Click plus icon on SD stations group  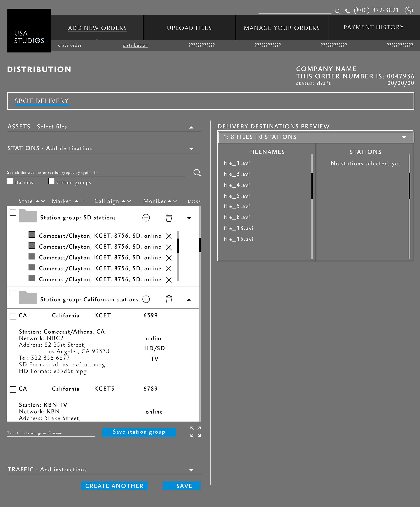(146, 218)
